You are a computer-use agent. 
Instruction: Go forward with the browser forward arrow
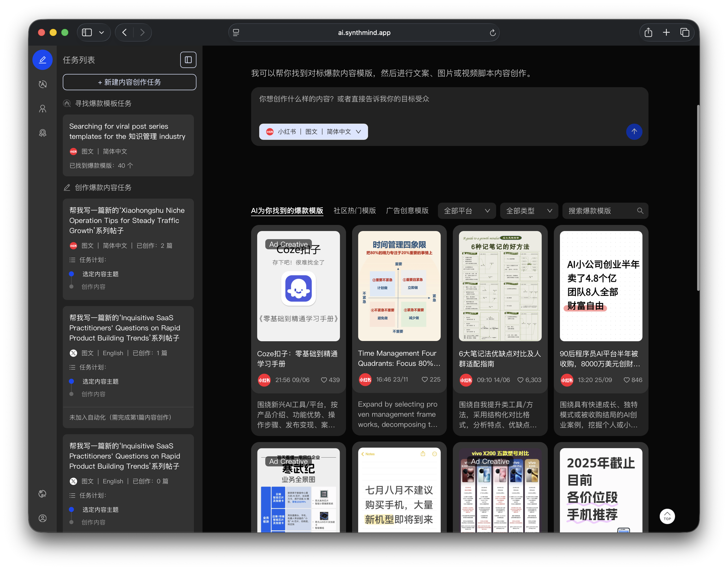pyautogui.click(x=143, y=32)
